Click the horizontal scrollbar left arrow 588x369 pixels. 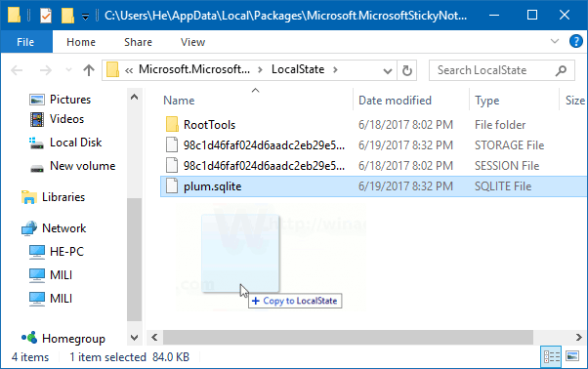[154, 337]
